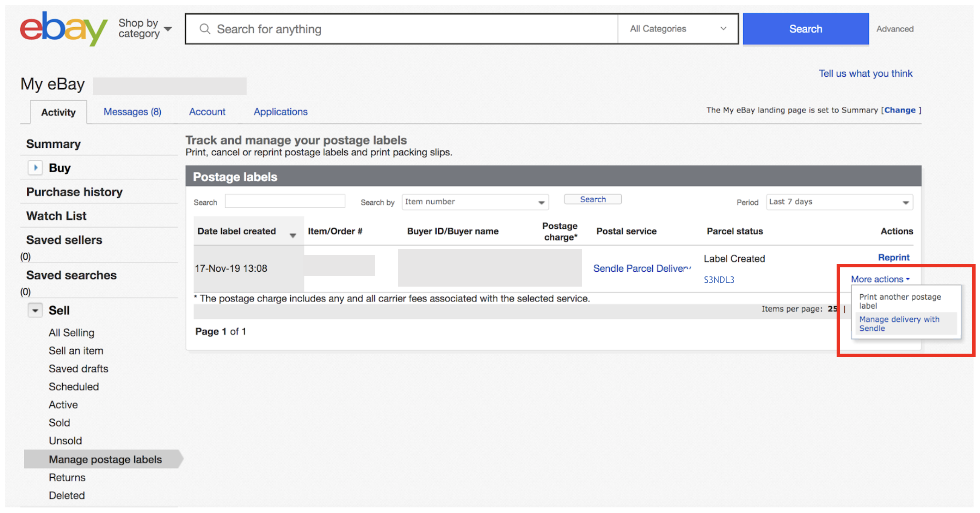
Task: Sort by Date label created arrow
Action: [293, 235]
